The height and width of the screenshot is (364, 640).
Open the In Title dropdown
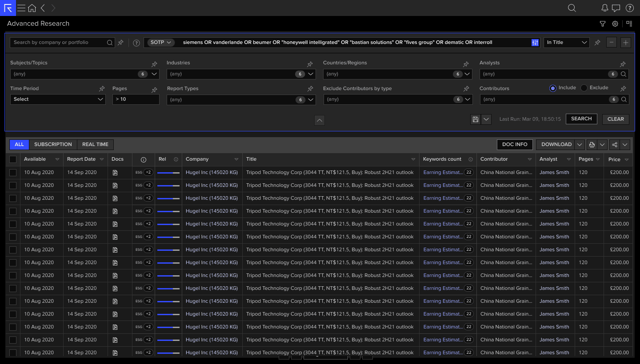[x=567, y=43]
